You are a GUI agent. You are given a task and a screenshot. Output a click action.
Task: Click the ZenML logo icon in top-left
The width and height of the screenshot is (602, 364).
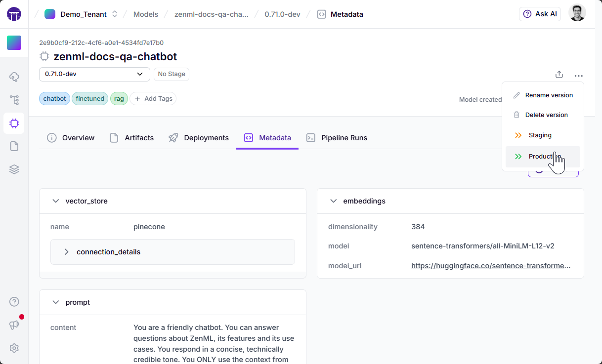tap(14, 14)
